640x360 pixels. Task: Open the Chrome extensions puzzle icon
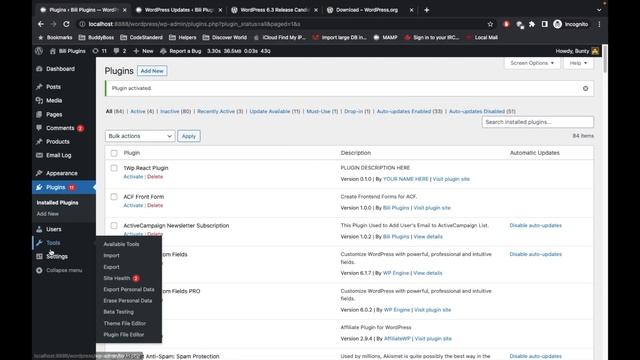[532, 24]
